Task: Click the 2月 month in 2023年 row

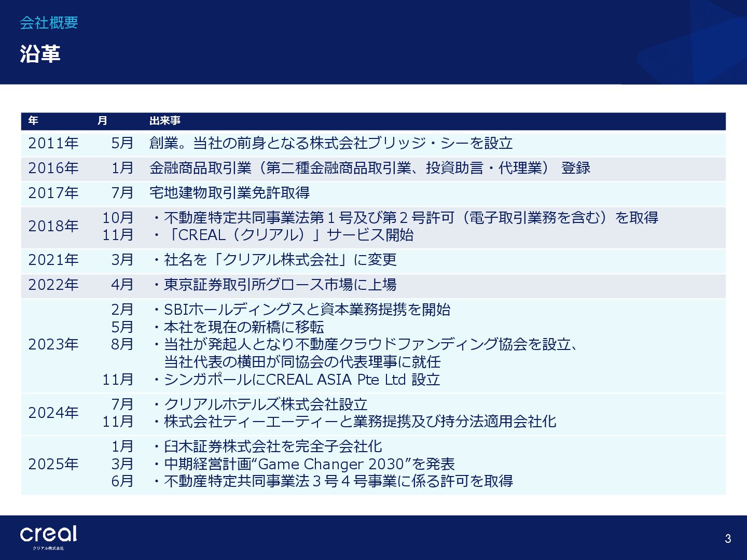Action: pos(122,310)
